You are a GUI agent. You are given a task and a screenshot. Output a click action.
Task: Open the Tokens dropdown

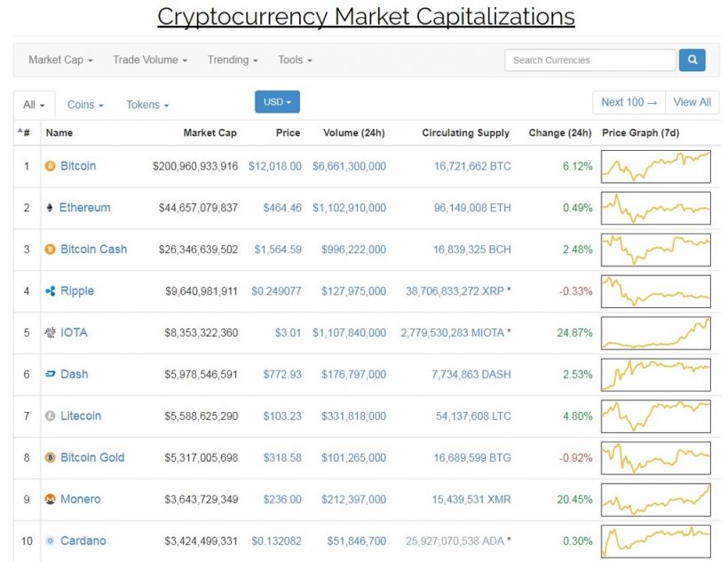[146, 105]
